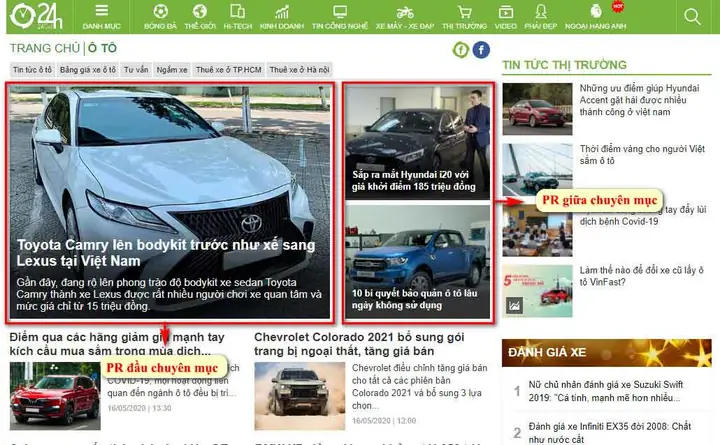Click the blue Facebook share icon
The height and width of the screenshot is (445, 720).
[481, 50]
